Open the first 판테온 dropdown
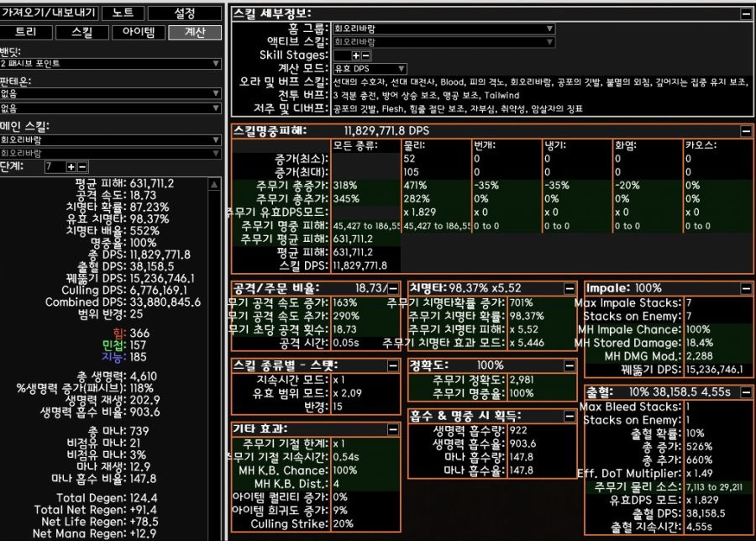Screen dimensions: 756x541 pos(110,93)
